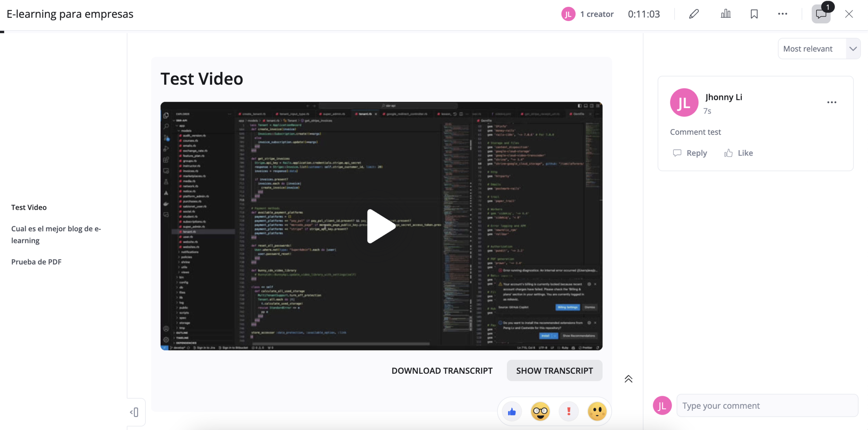React with the red exclamation mark
868x430 pixels.
pyautogui.click(x=569, y=411)
